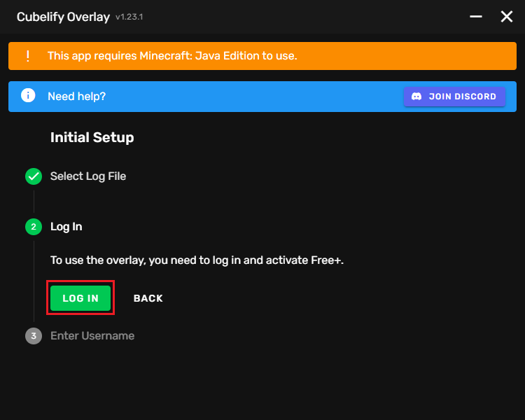Image resolution: width=525 pixels, height=420 pixels.
Task: Select the green checkmark step icon
Action: pos(34,176)
